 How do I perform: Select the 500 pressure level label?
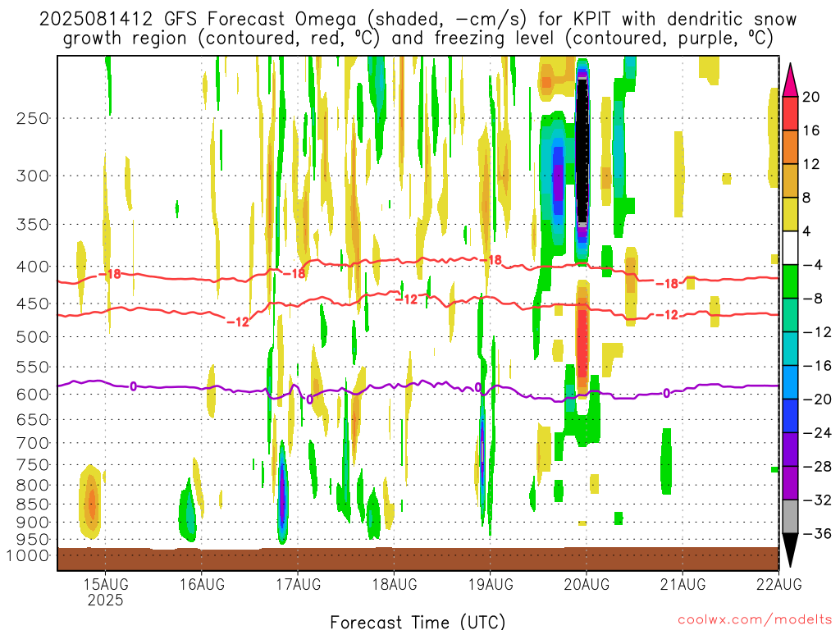(x=33, y=337)
